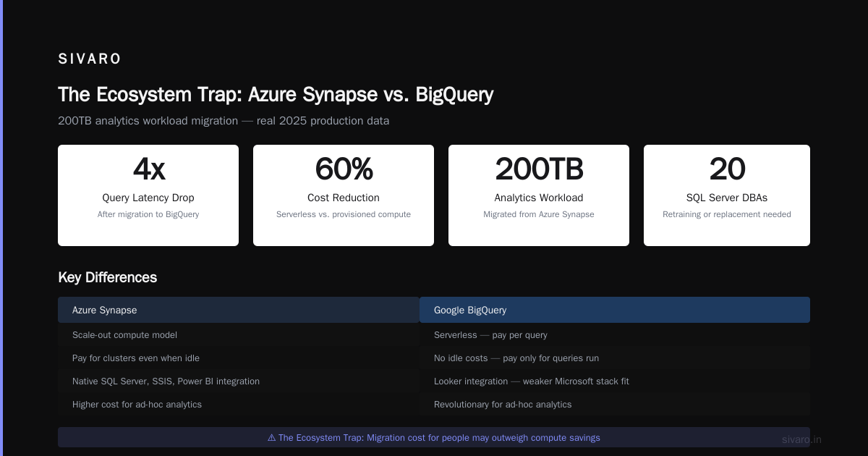Image resolution: width=868 pixels, height=456 pixels.
Task: Select the Cost Reduction label
Action: 344,198
